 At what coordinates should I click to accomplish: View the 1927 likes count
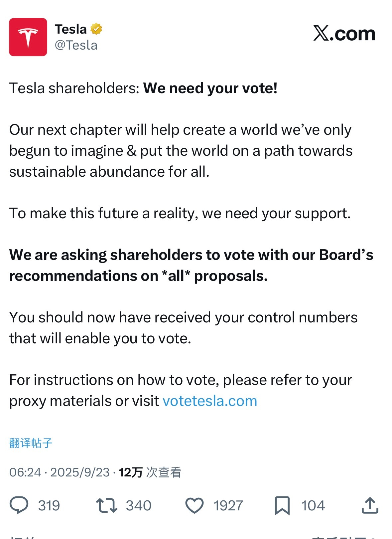228,505
